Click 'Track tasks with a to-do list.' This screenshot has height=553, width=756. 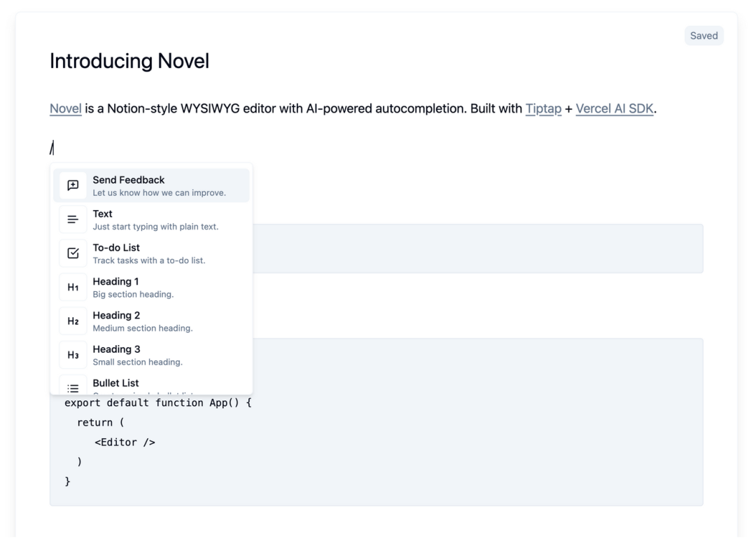coord(149,260)
